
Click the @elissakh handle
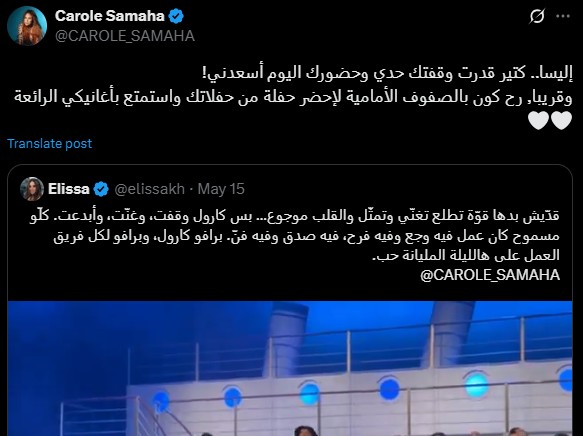point(149,189)
